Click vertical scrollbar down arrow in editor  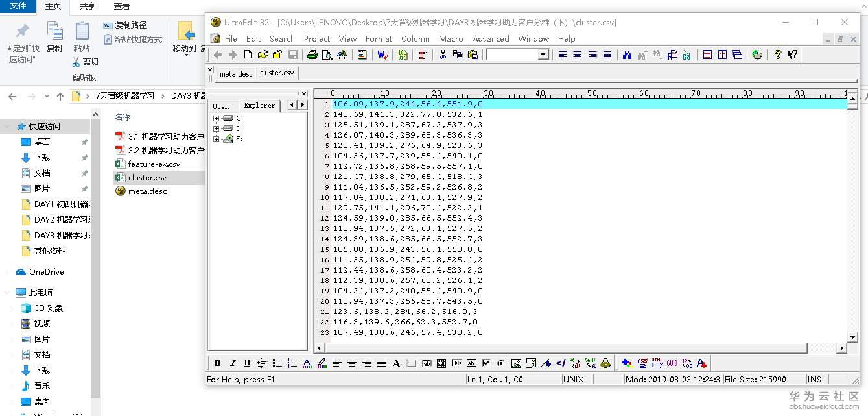click(853, 337)
